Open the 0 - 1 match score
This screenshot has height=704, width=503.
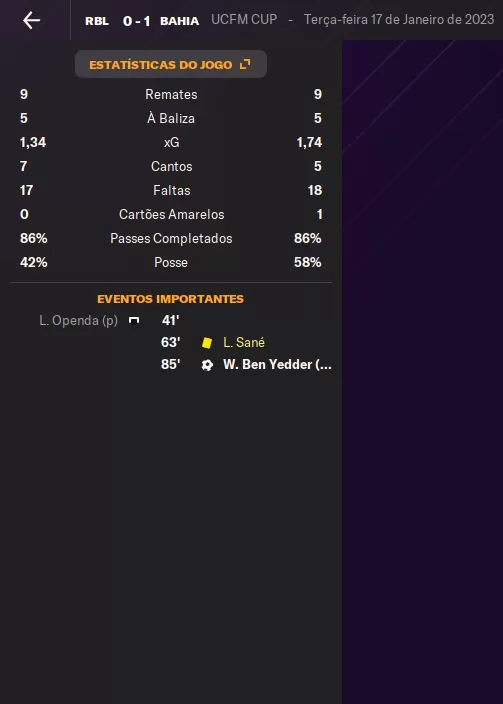point(137,21)
